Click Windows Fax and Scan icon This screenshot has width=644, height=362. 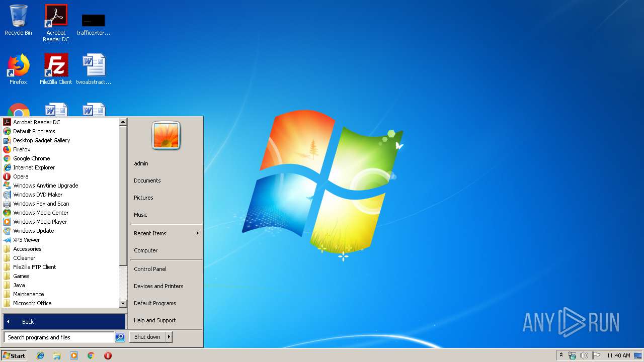(7, 204)
